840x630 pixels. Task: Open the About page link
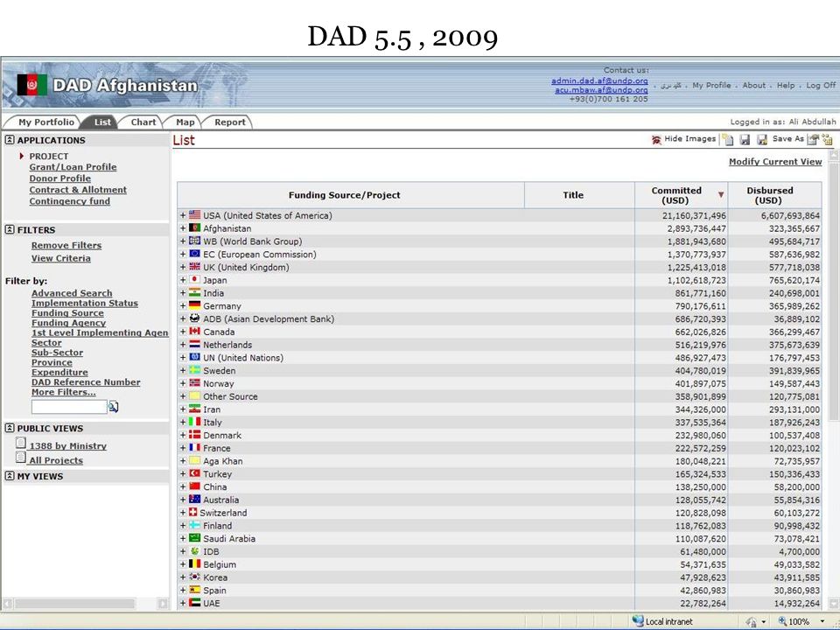pyautogui.click(x=753, y=85)
